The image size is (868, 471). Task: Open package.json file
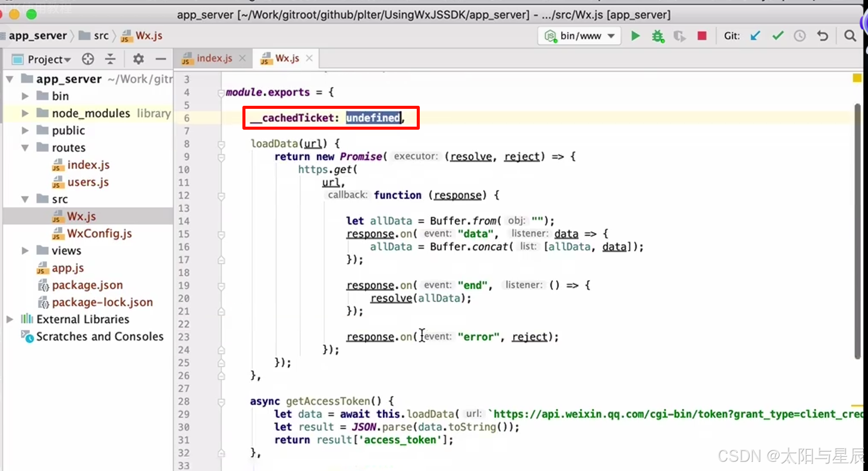[x=87, y=285]
